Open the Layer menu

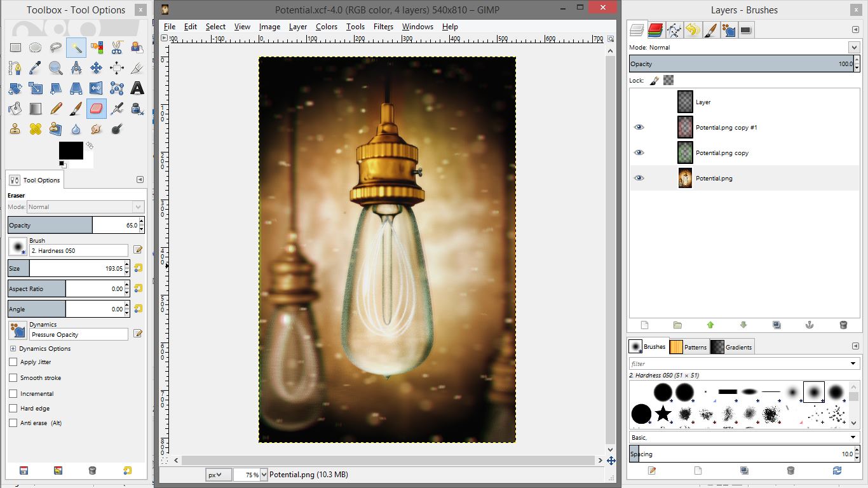click(x=297, y=27)
